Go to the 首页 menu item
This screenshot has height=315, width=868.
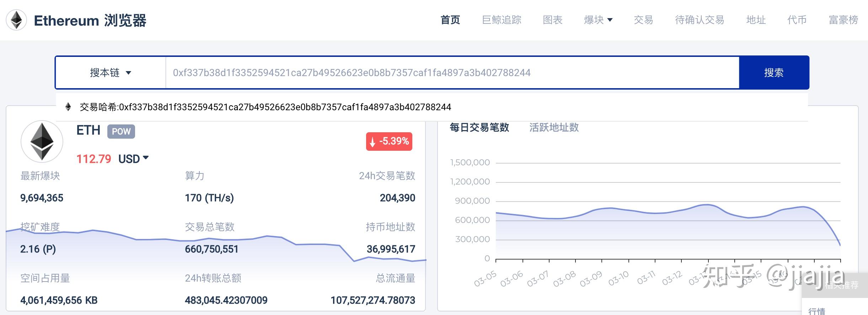pos(450,20)
